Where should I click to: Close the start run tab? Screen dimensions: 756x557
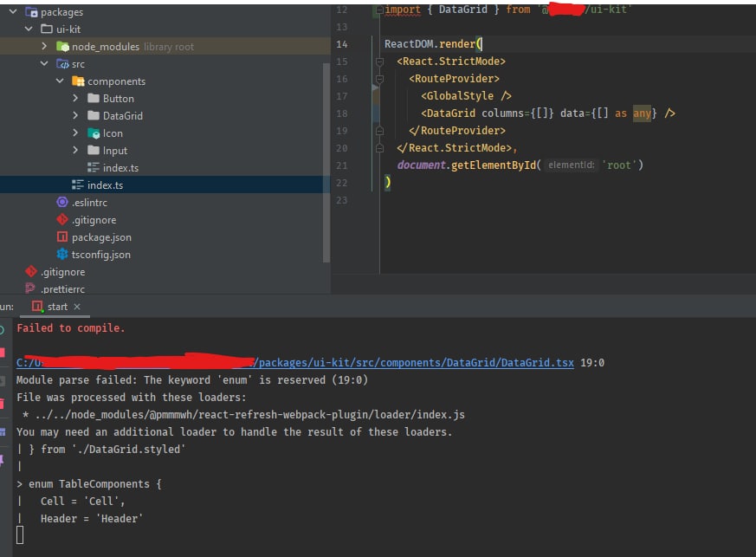coord(77,307)
